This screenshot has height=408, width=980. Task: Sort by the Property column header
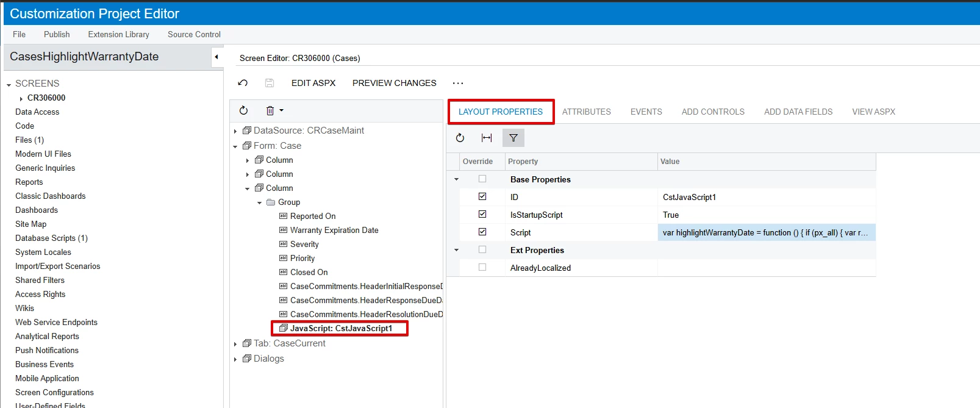pos(581,162)
